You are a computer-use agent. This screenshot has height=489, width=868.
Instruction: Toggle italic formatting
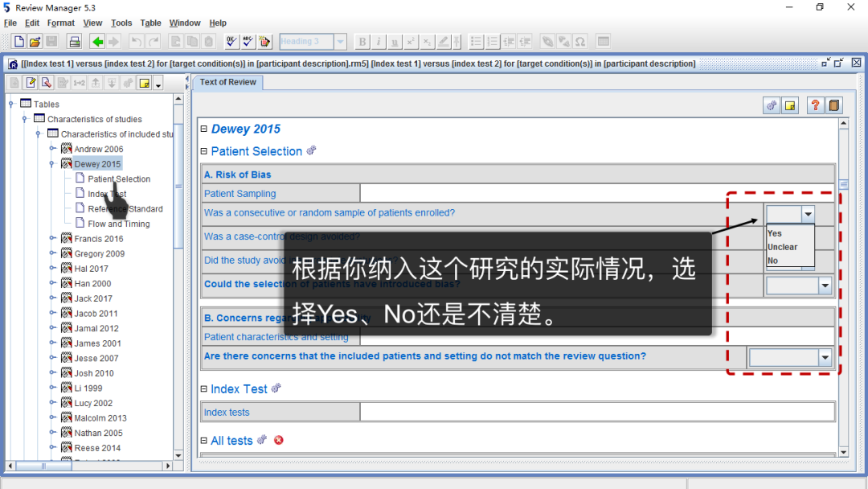[379, 41]
